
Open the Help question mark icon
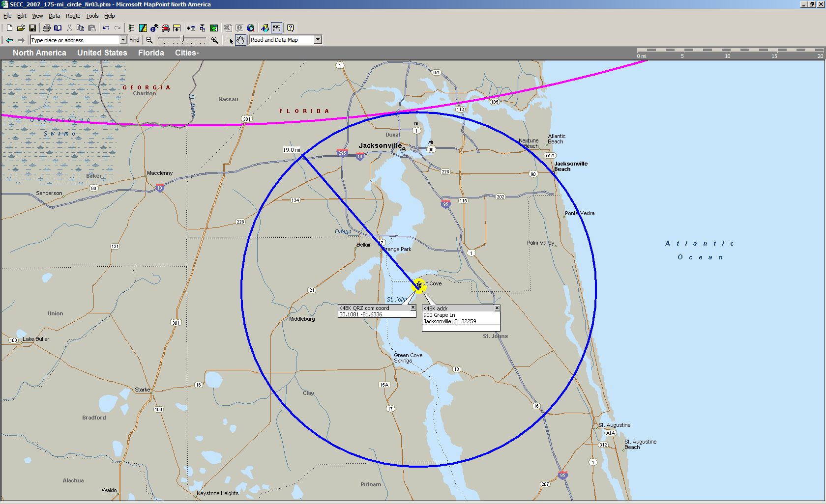coord(290,28)
